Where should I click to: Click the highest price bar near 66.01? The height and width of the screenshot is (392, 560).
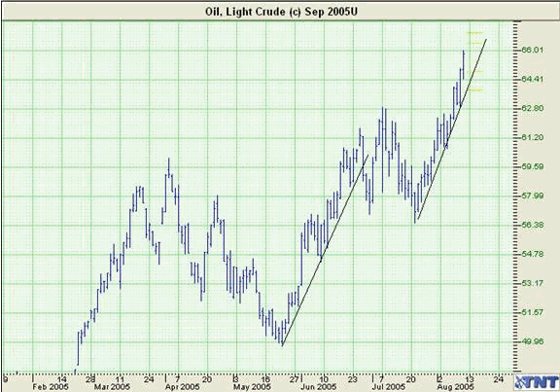point(464,64)
